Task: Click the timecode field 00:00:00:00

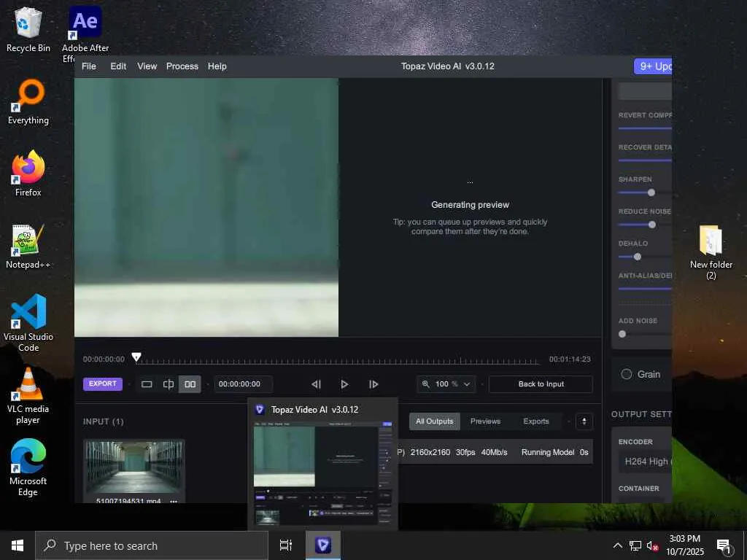Action: (x=243, y=384)
